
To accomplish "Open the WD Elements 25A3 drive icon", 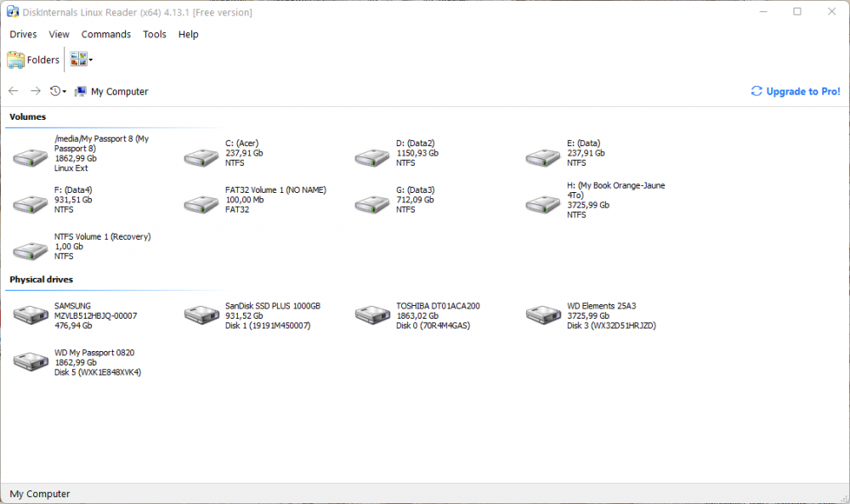I will point(542,314).
